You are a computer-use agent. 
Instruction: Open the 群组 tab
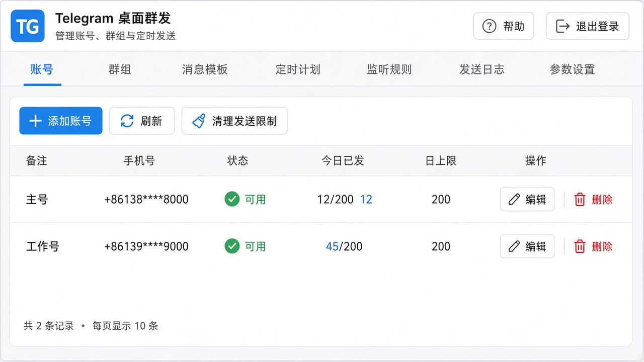(120, 69)
